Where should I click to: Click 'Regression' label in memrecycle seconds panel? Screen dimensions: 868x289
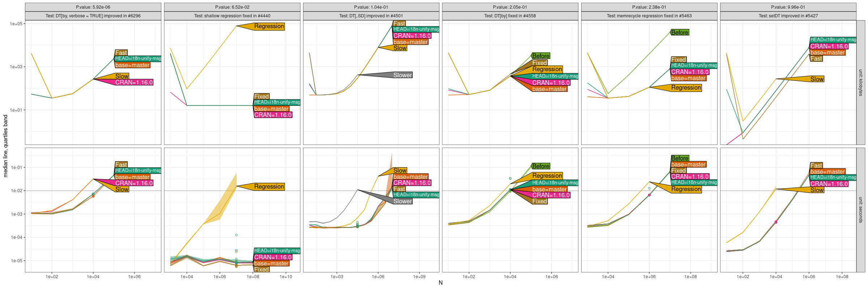pyautogui.click(x=686, y=189)
